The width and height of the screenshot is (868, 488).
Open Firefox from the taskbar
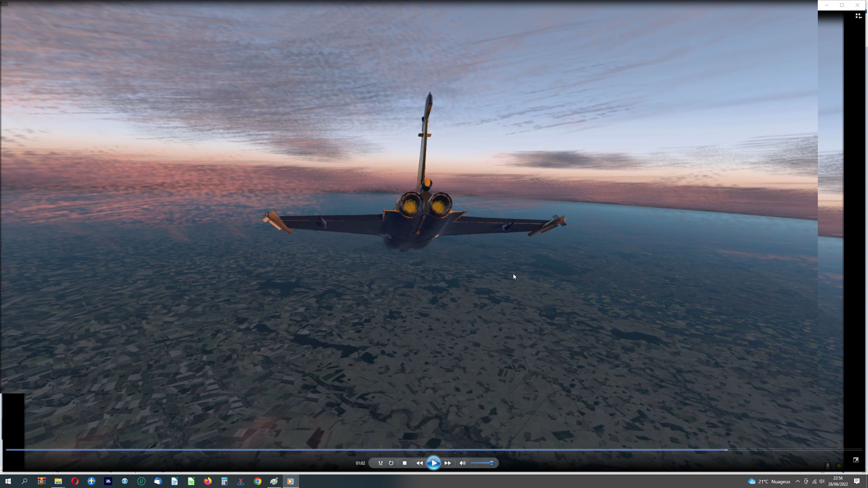pos(208,481)
